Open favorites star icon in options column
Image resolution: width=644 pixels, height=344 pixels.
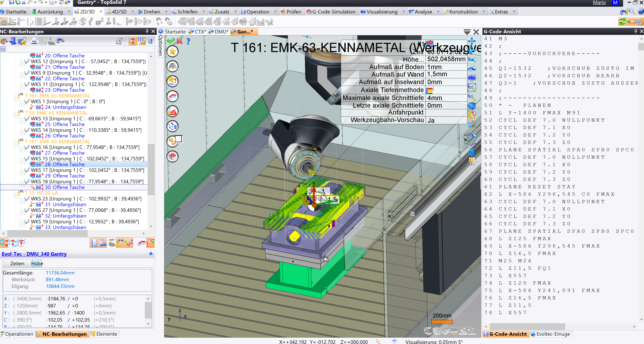[172, 51]
